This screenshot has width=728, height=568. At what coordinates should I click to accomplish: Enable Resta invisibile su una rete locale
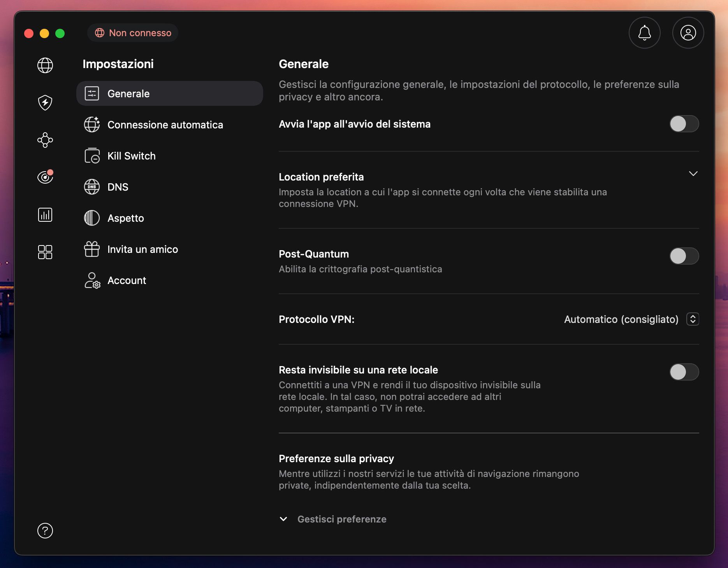[x=684, y=372]
